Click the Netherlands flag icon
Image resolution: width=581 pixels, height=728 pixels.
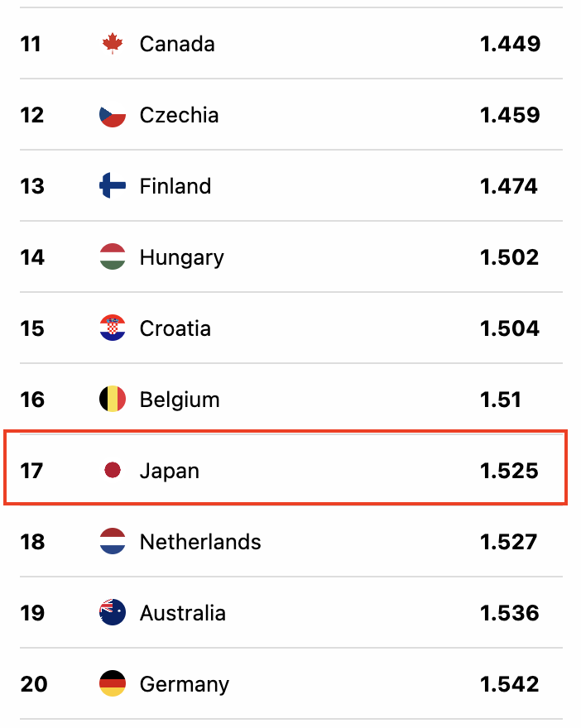(113, 542)
